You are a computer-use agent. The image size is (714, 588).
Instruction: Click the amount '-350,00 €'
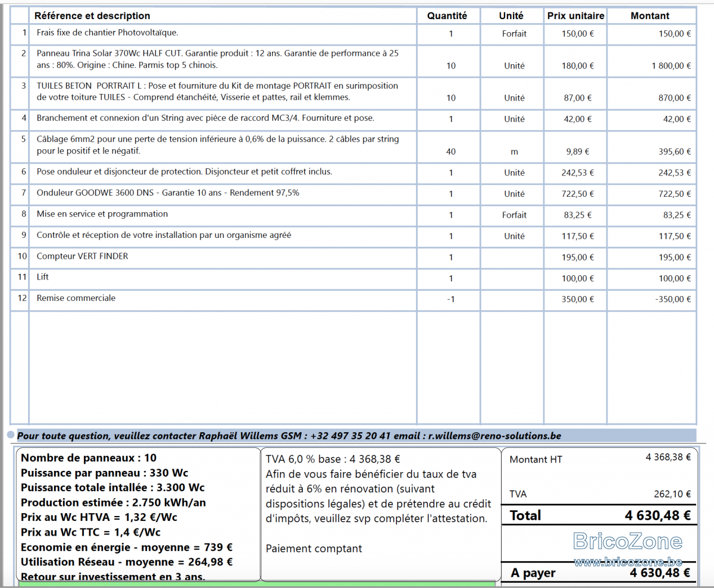(x=673, y=300)
